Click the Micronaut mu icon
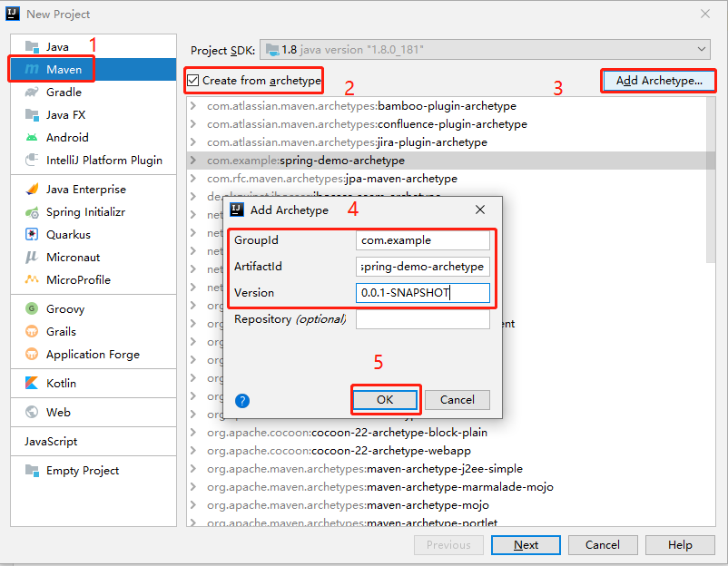Screen dimensions: 728x566 point(32,258)
